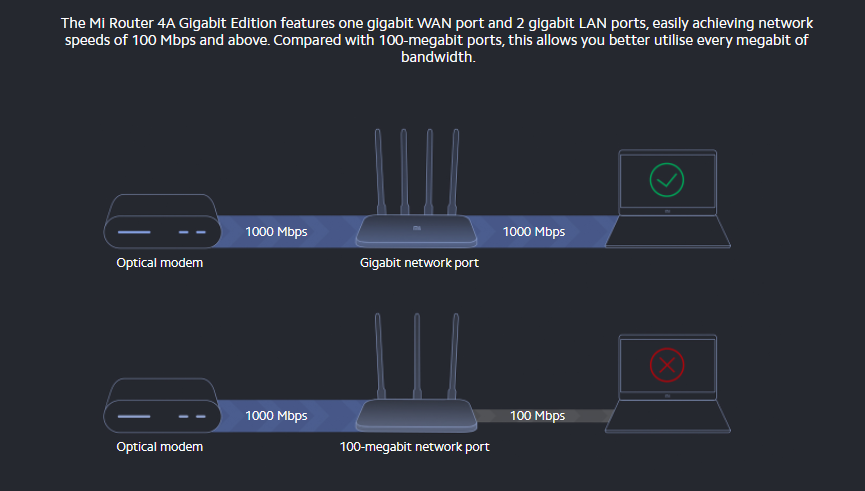Click the bottom-left 1000 Mbps band

277,415
